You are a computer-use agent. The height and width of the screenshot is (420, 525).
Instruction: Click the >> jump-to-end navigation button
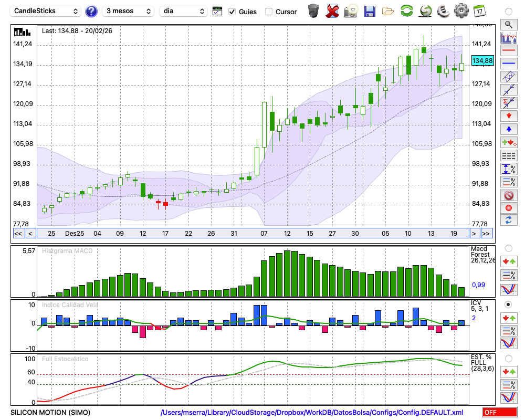(486, 233)
